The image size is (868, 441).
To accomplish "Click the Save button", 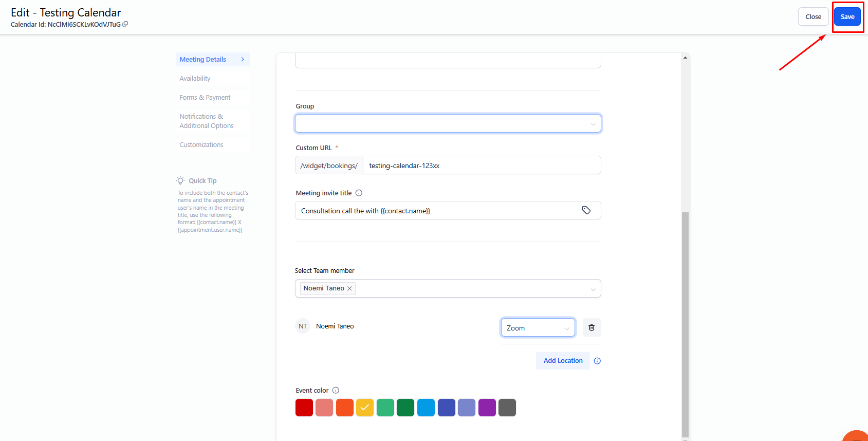I will coord(847,17).
